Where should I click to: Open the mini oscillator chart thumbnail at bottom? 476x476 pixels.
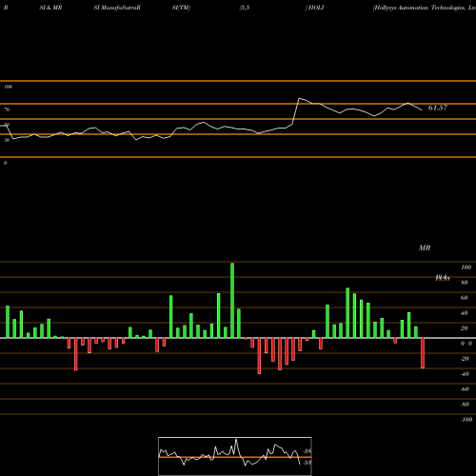point(235,456)
